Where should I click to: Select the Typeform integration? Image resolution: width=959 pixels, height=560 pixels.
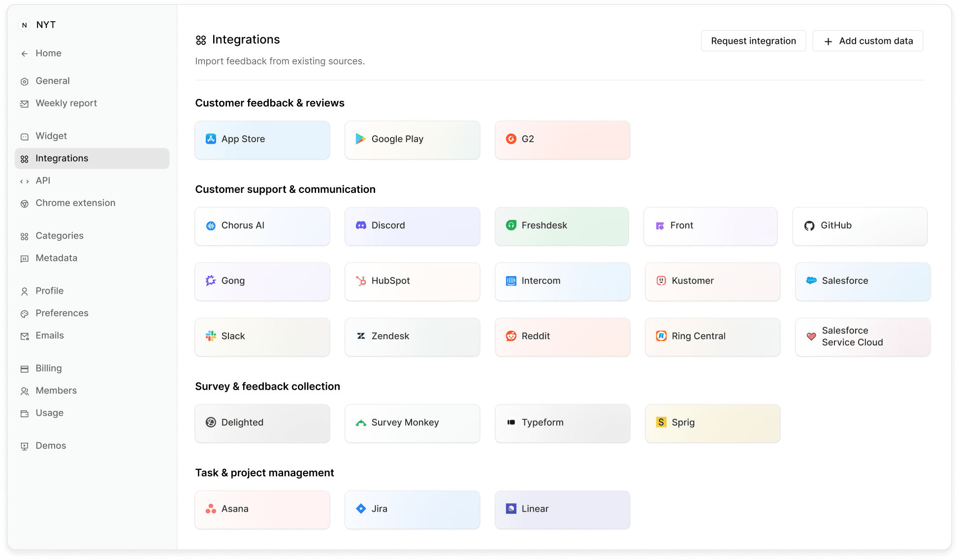tap(562, 423)
